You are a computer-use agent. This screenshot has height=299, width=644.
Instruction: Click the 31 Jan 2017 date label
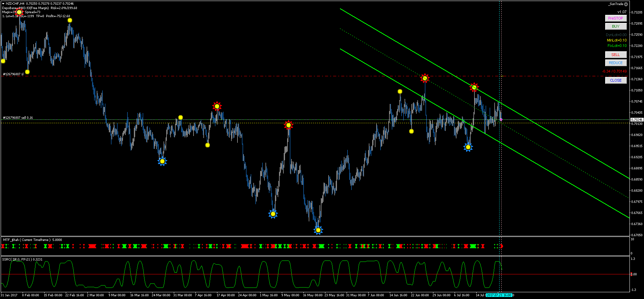pos(9,295)
